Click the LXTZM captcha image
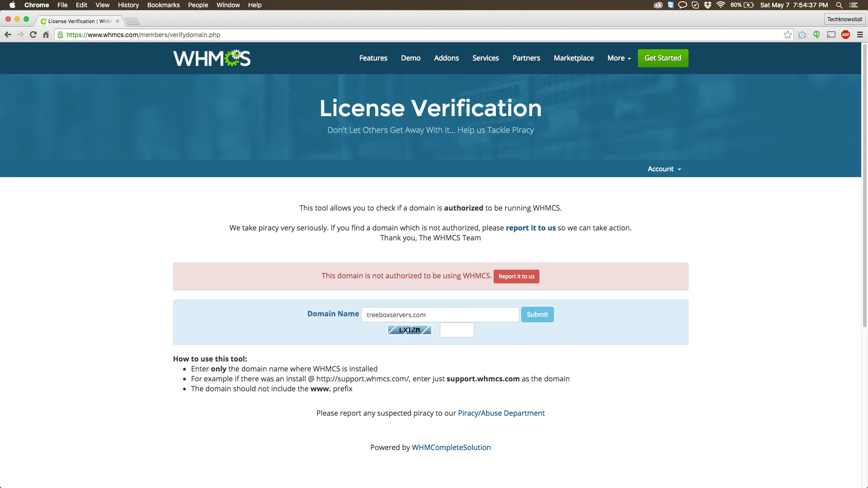The width and height of the screenshot is (868, 488). [410, 330]
